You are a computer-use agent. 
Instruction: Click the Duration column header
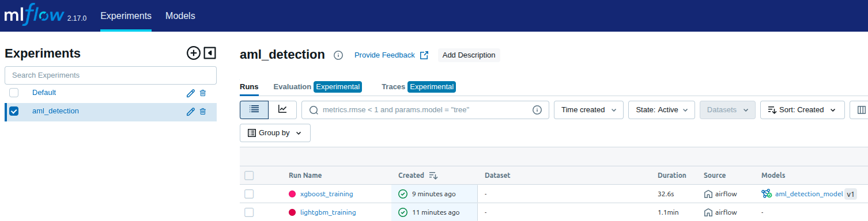(x=672, y=176)
